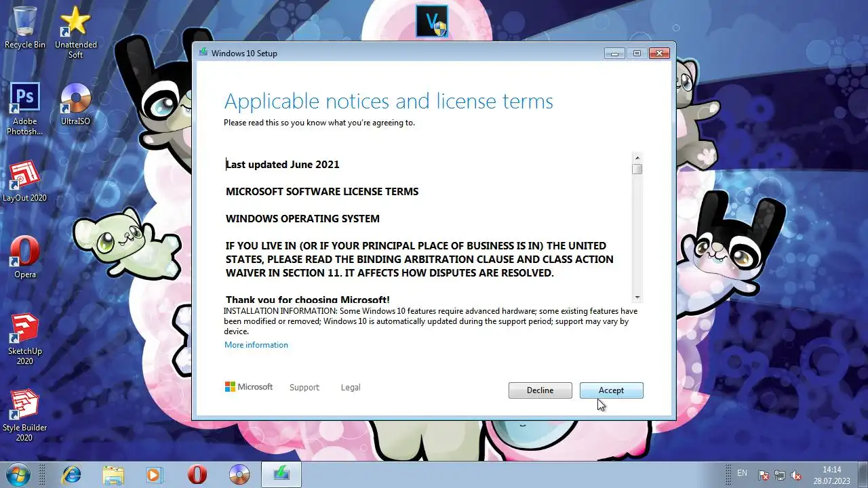Open Windows Explorer folder on the taskbar
Viewport: 868px width, 488px height.
[113, 474]
